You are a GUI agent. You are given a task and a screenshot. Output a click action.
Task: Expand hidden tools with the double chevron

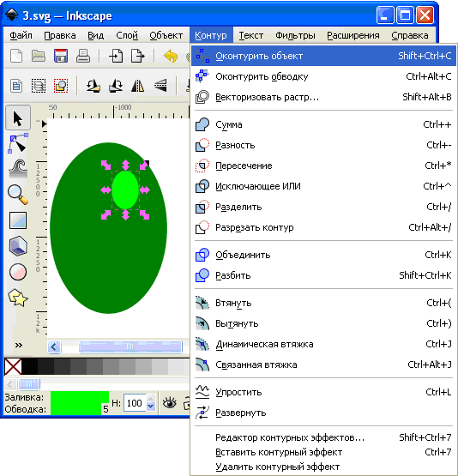point(19,345)
